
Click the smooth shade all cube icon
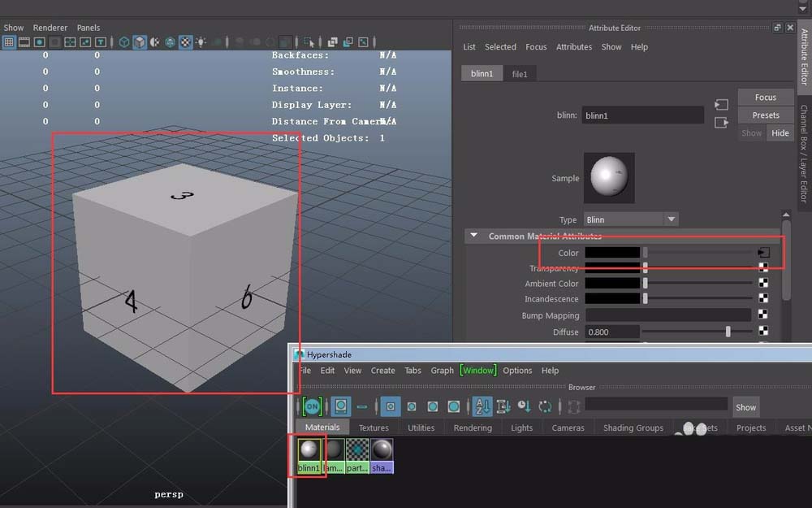(140, 42)
